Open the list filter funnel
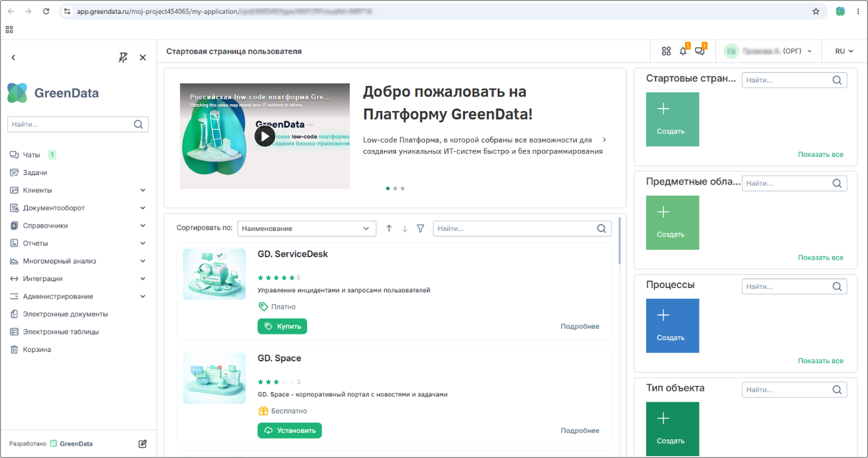 point(421,228)
